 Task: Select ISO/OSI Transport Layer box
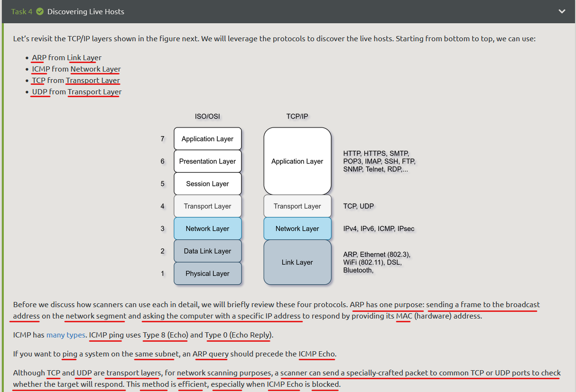208,206
